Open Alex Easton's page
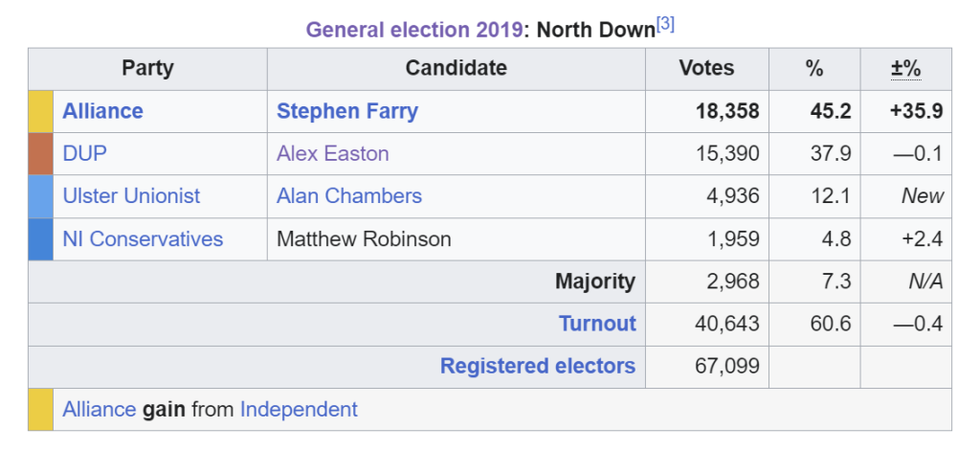 pos(332,154)
